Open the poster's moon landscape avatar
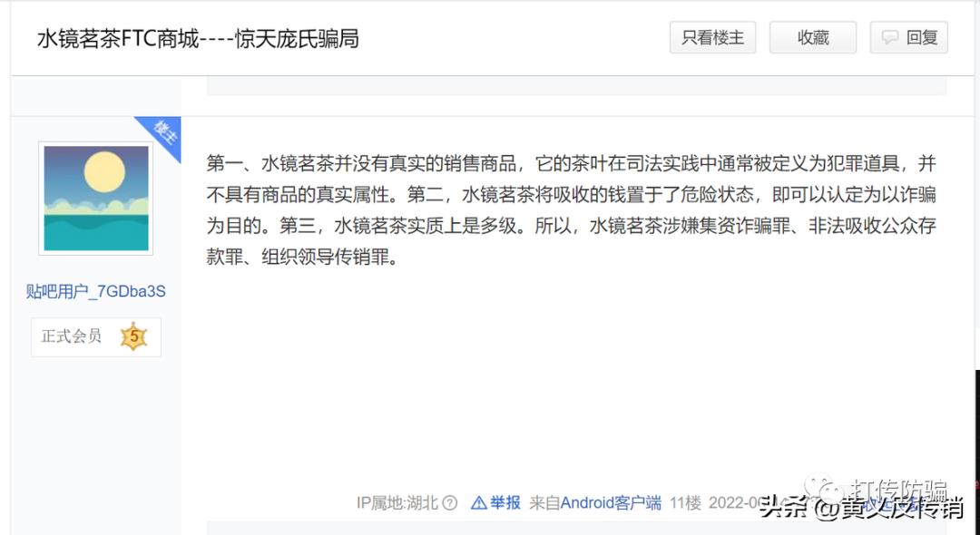This screenshot has height=535, width=980. click(95, 198)
